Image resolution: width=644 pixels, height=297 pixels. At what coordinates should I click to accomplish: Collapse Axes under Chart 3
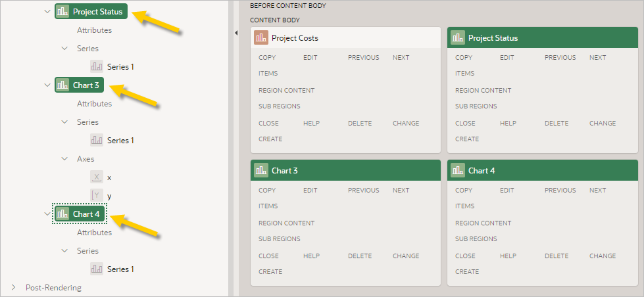click(64, 159)
